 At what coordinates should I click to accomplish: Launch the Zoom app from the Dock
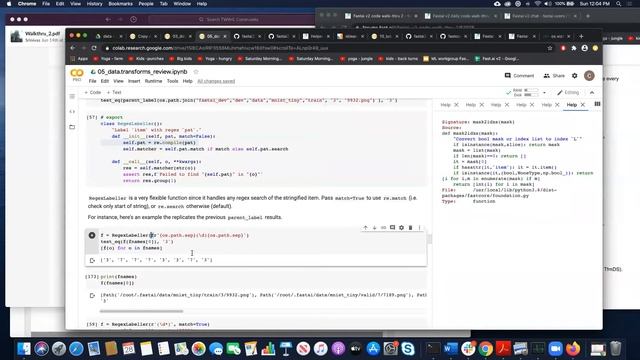(555, 349)
